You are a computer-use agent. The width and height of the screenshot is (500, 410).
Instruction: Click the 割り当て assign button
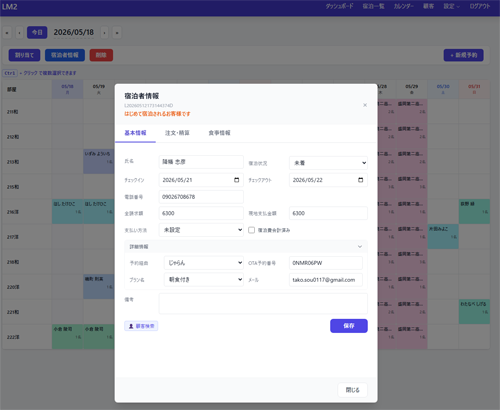[24, 55]
